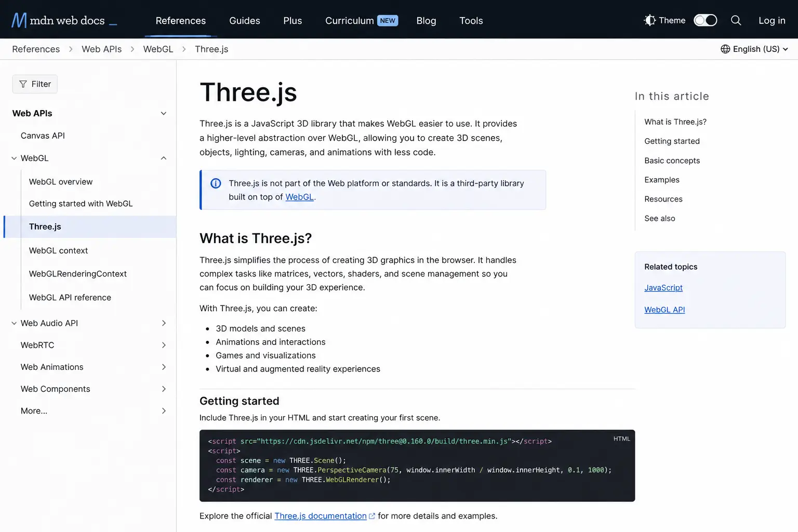798x532 pixels.
Task: Open Canvas API in sidebar
Action: click(43, 136)
